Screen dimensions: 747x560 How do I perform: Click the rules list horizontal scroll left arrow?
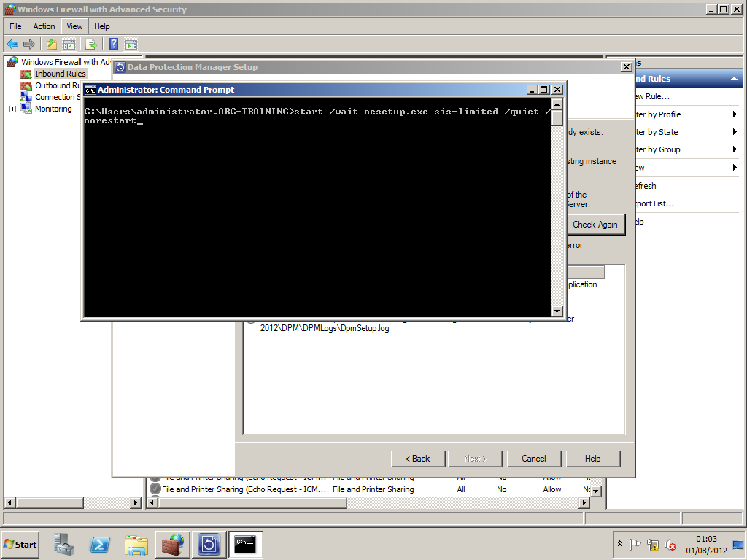click(x=152, y=503)
